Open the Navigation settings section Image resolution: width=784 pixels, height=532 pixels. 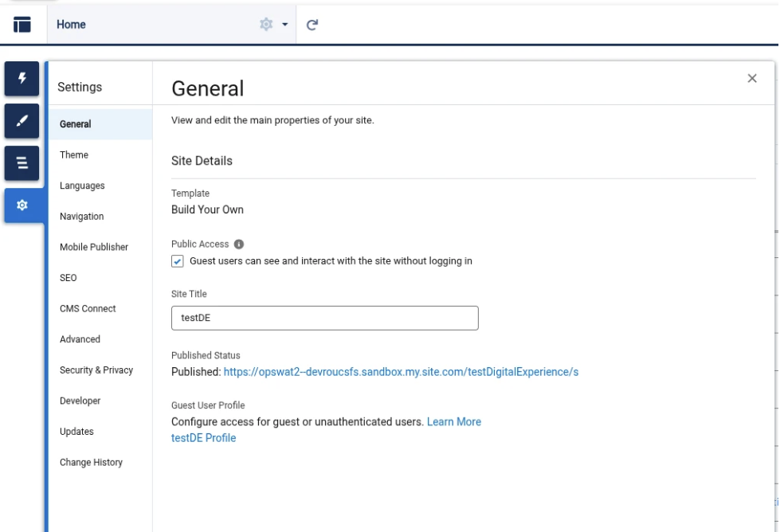(x=81, y=217)
